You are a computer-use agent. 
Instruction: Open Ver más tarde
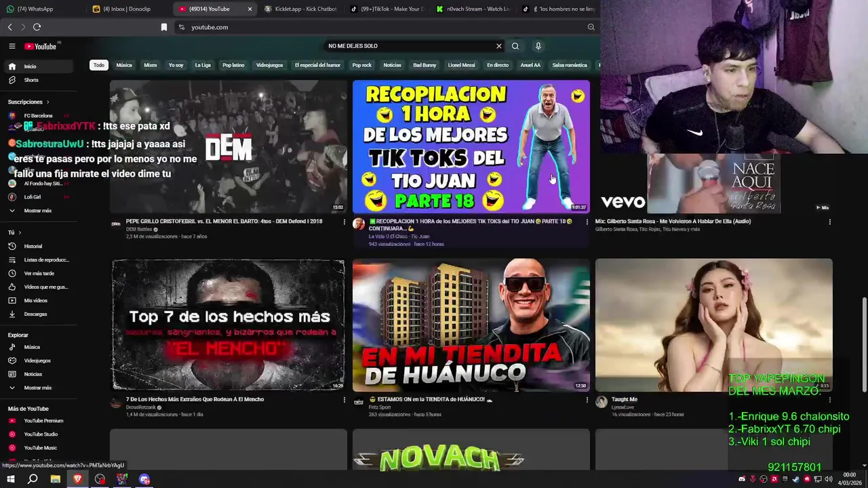(38, 273)
